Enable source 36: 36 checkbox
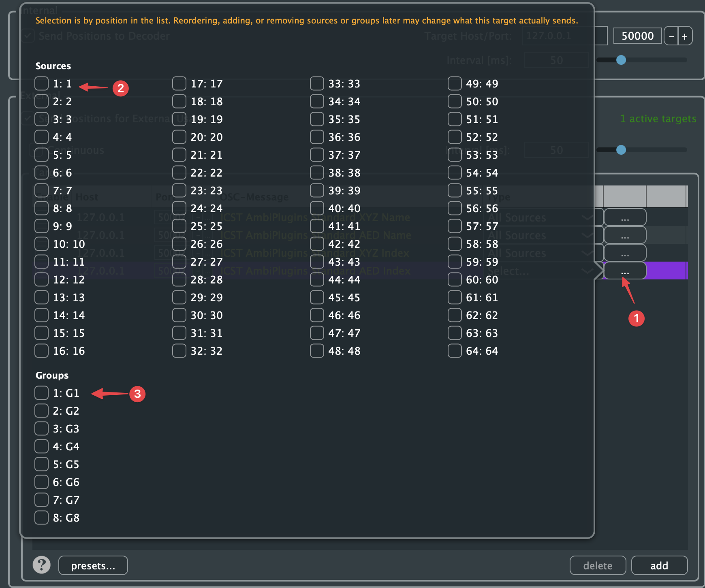Screen dimensions: 705x588 click(317, 137)
